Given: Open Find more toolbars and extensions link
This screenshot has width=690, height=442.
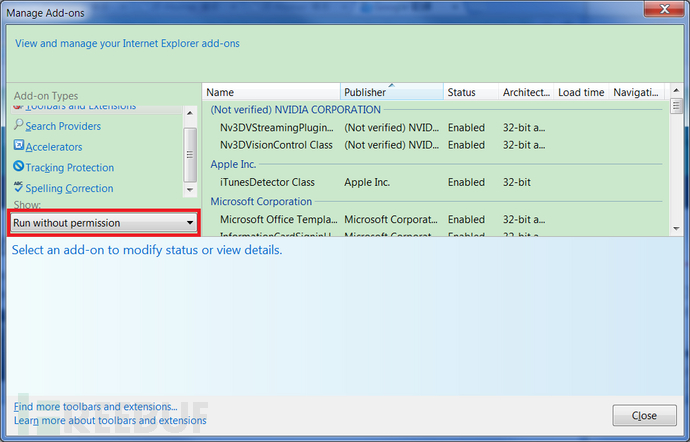Looking at the screenshot, I should coord(95,406).
